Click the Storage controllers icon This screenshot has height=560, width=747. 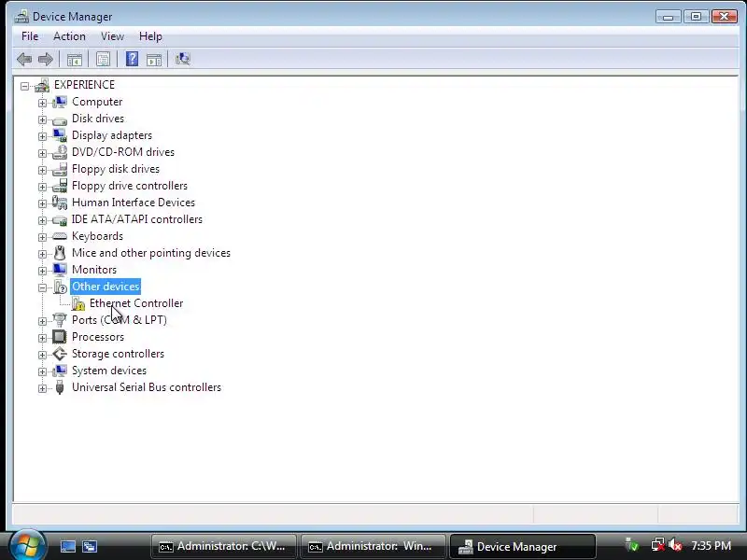pos(60,354)
